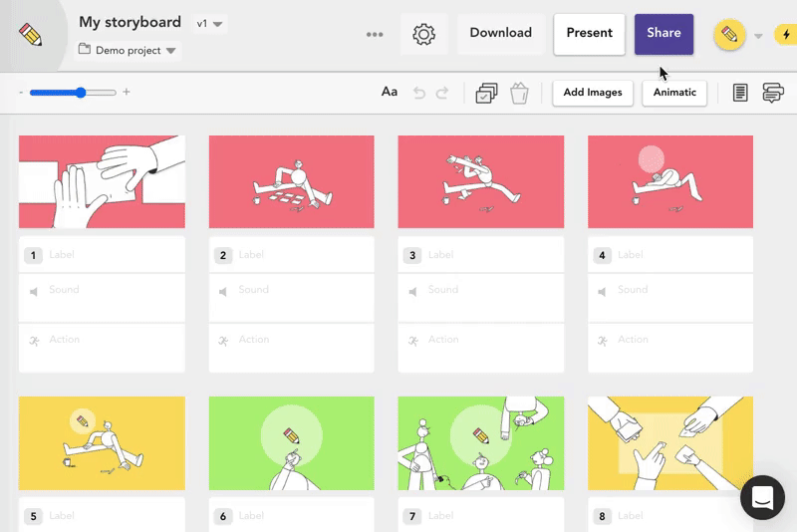Open the comments panel icon
The height and width of the screenshot is (532, 797).
(772, 93)
